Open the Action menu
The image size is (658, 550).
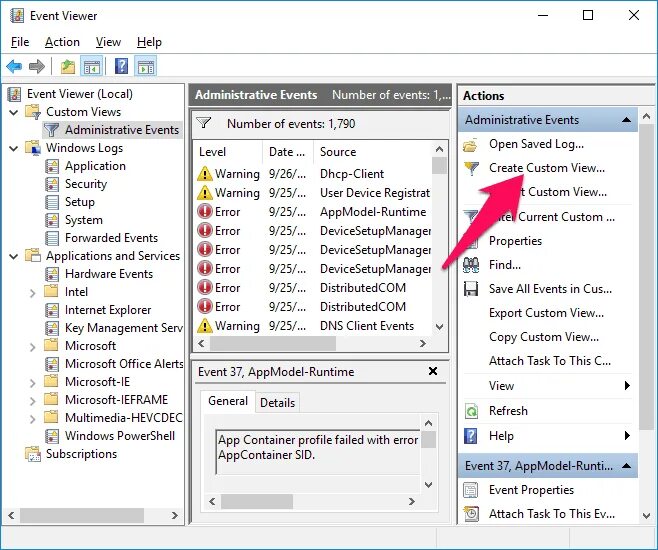point(62,42)
